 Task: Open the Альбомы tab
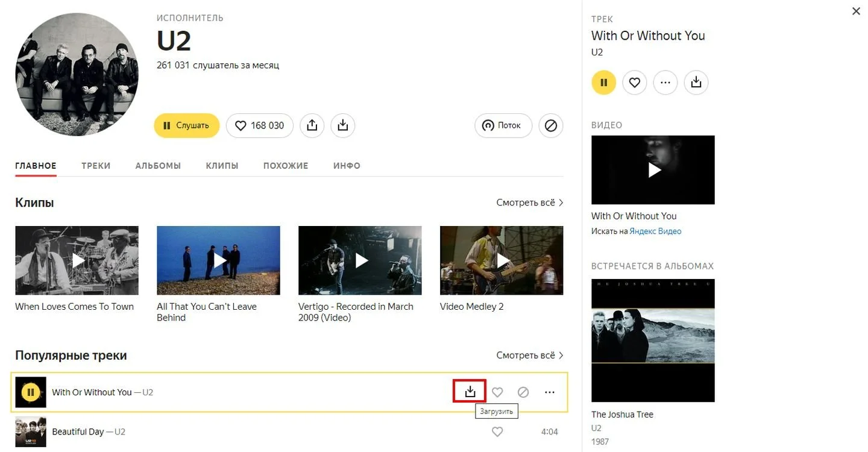click(x=158, y=166)
